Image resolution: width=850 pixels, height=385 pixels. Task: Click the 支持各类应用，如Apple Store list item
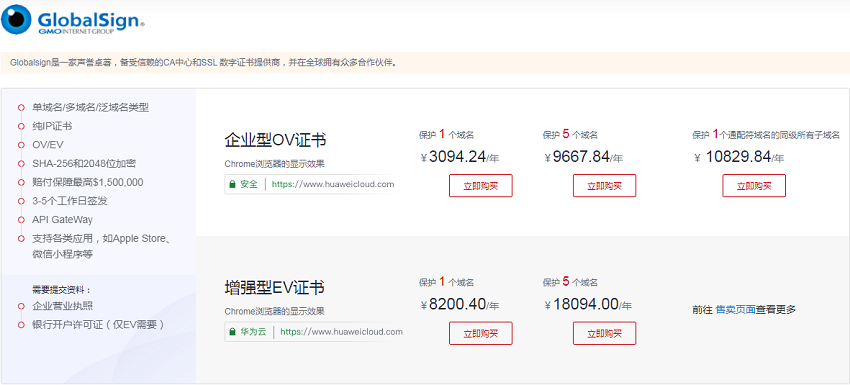pyautogui.click(x=102, y=246)
